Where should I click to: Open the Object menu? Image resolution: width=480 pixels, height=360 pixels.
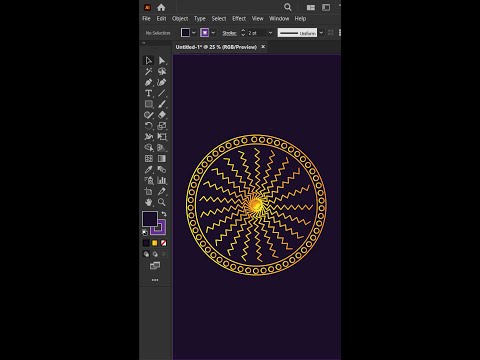tap(180, 19)
